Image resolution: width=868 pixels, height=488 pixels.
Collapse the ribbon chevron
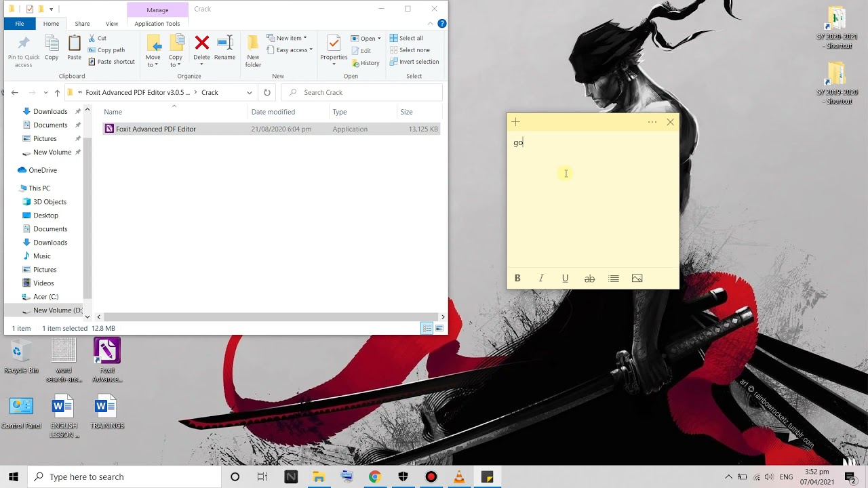click(x=431, y=23)
